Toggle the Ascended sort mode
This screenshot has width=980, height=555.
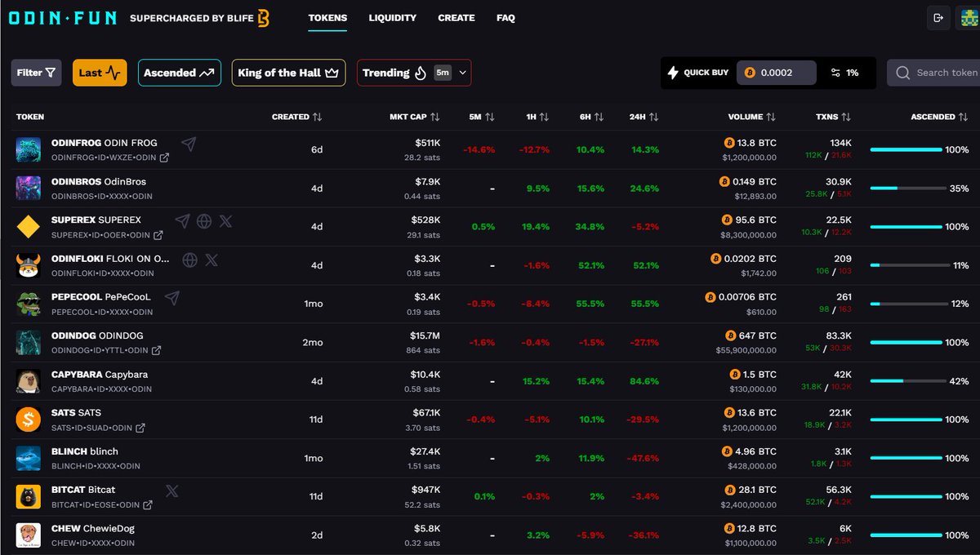[x=179, y=73]
